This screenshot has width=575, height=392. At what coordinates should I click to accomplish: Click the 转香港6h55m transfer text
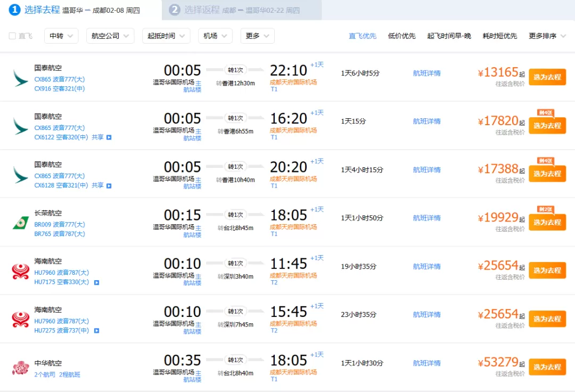pyautogui.click(x=235, y=131)
